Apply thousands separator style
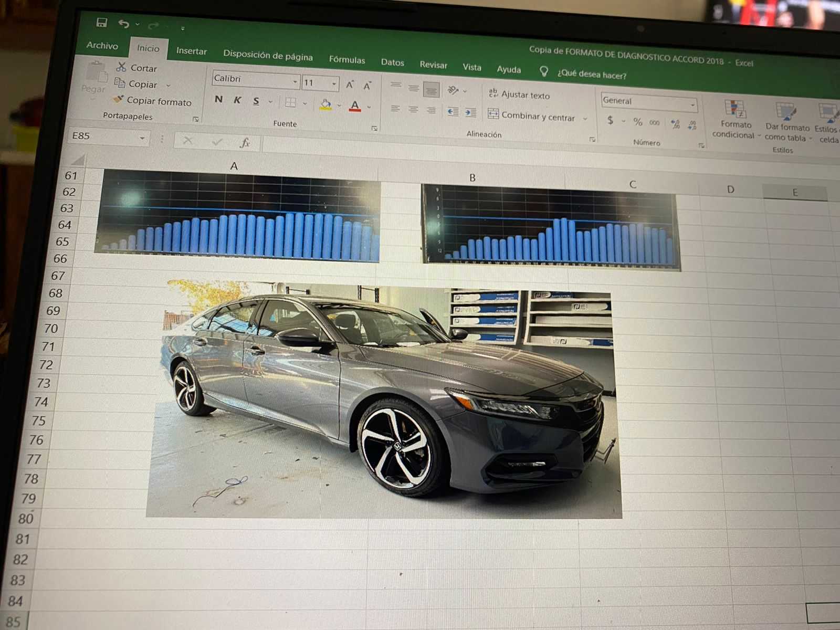This screenshot has width=840, height=630. [654, 123]
